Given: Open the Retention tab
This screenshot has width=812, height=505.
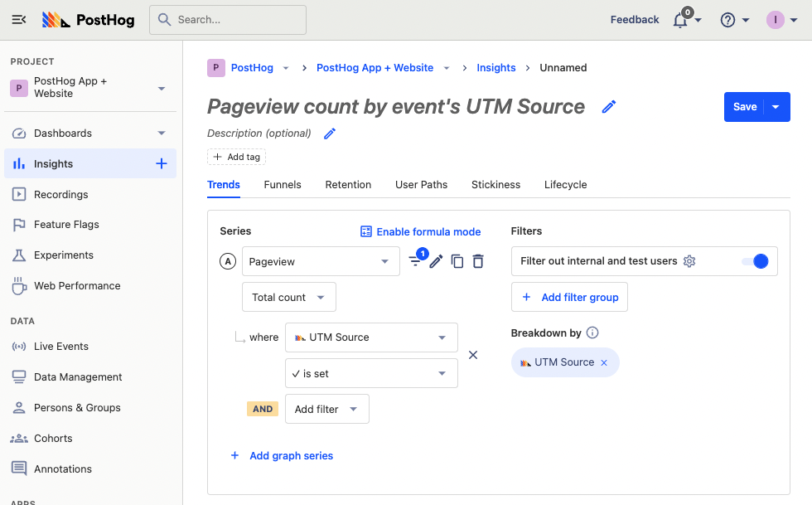Looking at the screenshot, I should tap(348, 184).
